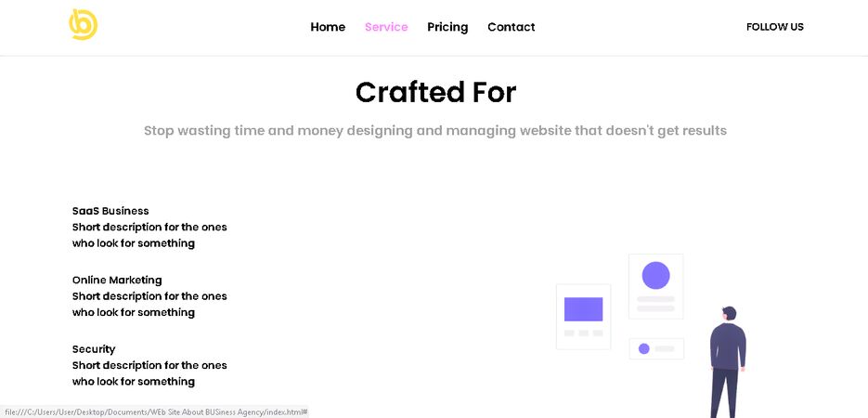Image resolution: width=868 pixels, height=418 pixels.
Task: Click the description under SaaS Business
Action: click(149, 235)
